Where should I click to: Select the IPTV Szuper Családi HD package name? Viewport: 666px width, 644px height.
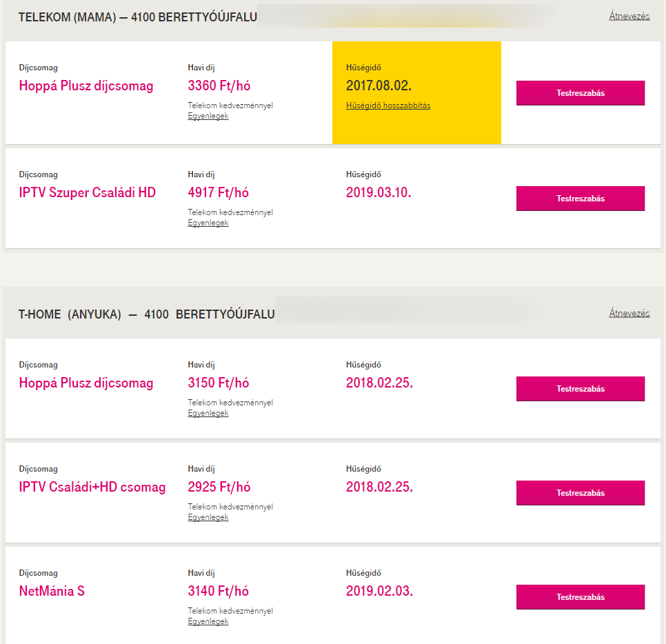(x=88, y=192)
